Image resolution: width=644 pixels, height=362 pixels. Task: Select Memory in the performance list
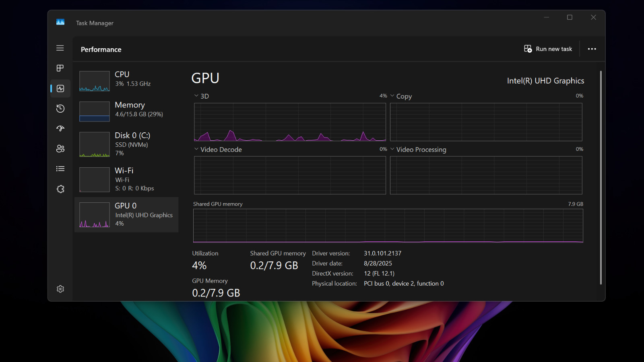[126, 111]
